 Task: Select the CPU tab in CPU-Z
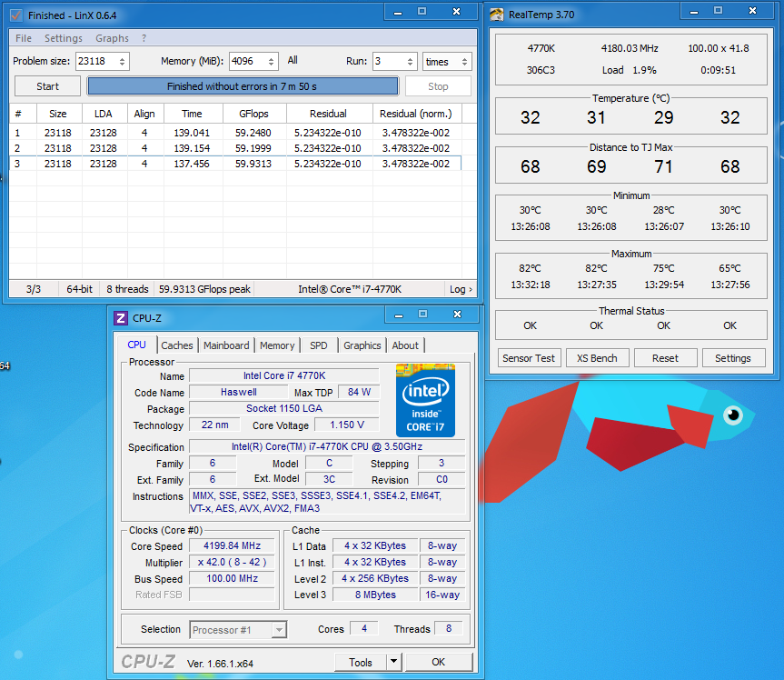coord(136,345)
